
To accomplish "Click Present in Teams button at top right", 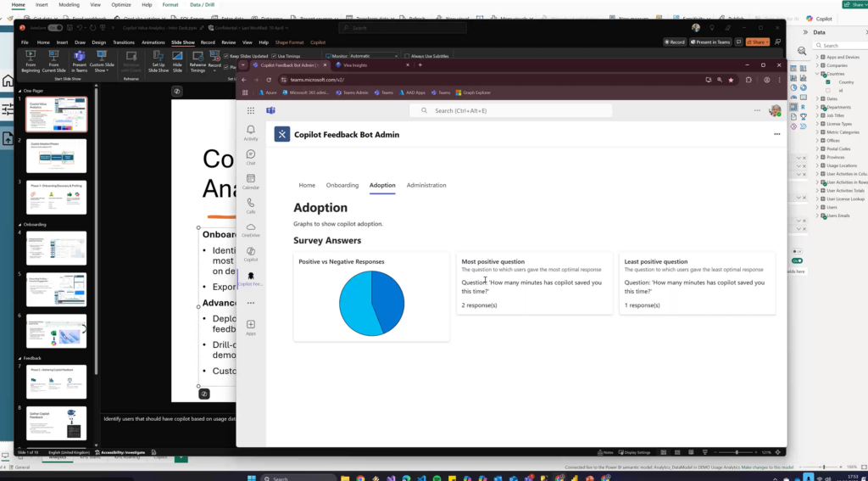I will tap(711, 42).
